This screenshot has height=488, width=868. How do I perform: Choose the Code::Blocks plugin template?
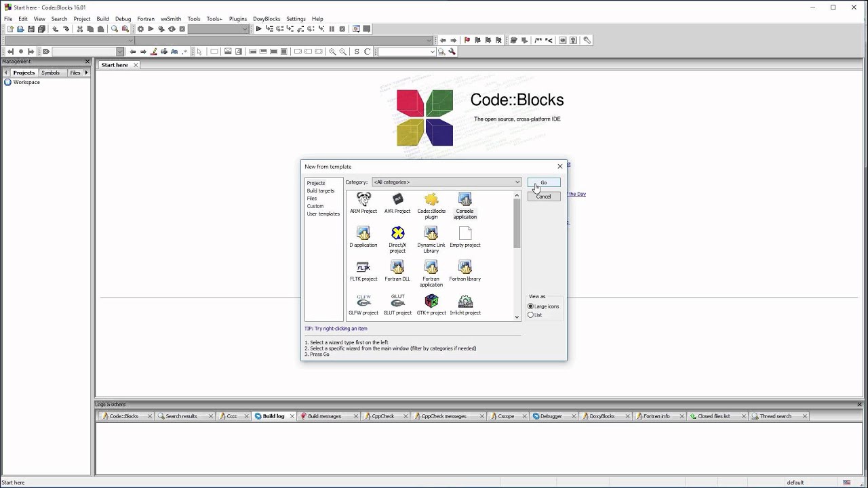pyautogui.click(x=431, y=206)
